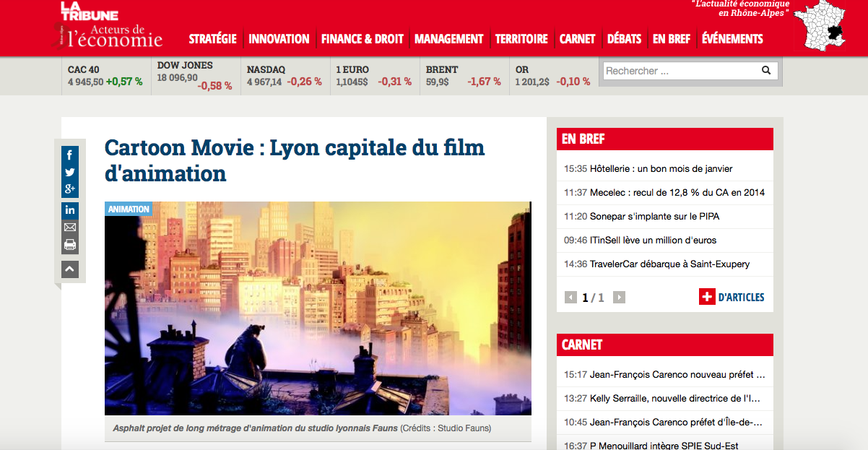Open the La Tribune Acteurs de l'économie logo

click(x=111, y=25)
